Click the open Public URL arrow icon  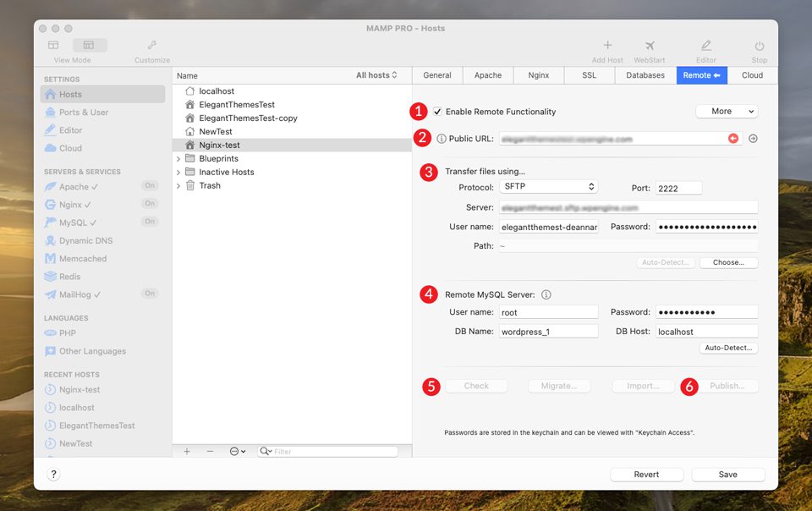[x=753, y=139]
